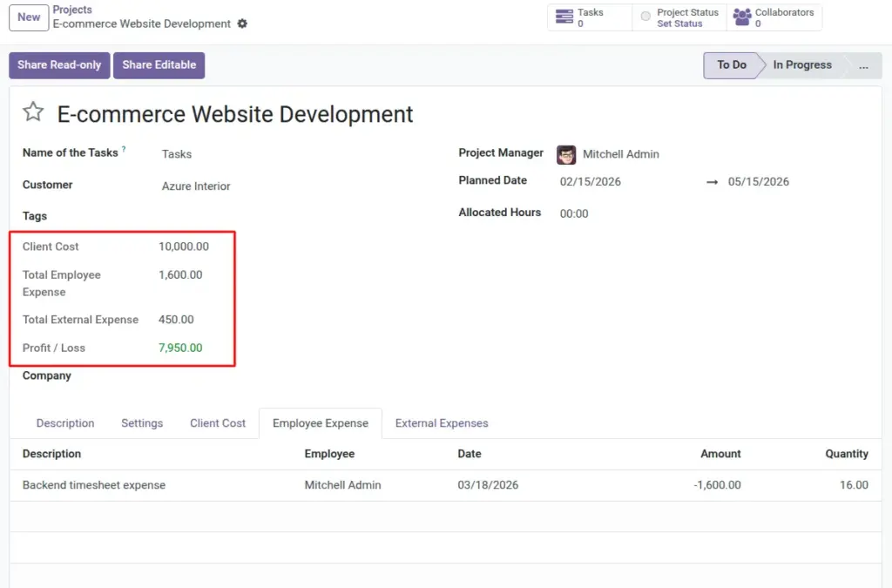
Task: Click Mitchell Admin avatar in Project Manager
Action: [566, 155]
